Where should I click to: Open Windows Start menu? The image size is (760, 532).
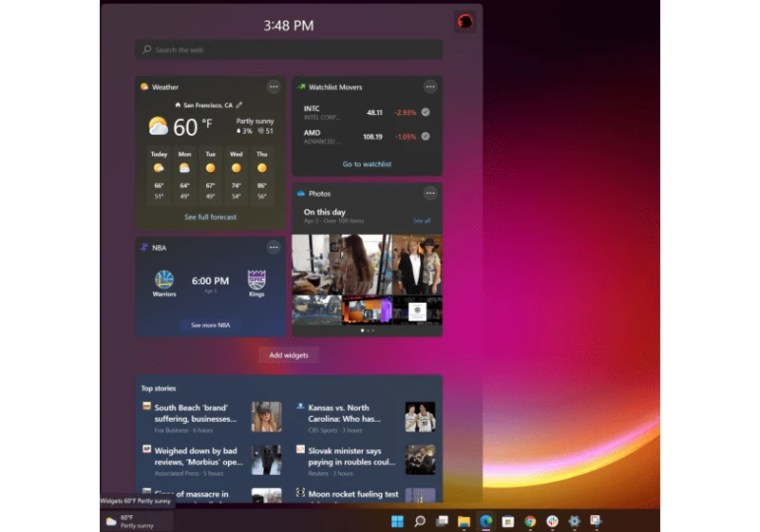tap(397, 522)
